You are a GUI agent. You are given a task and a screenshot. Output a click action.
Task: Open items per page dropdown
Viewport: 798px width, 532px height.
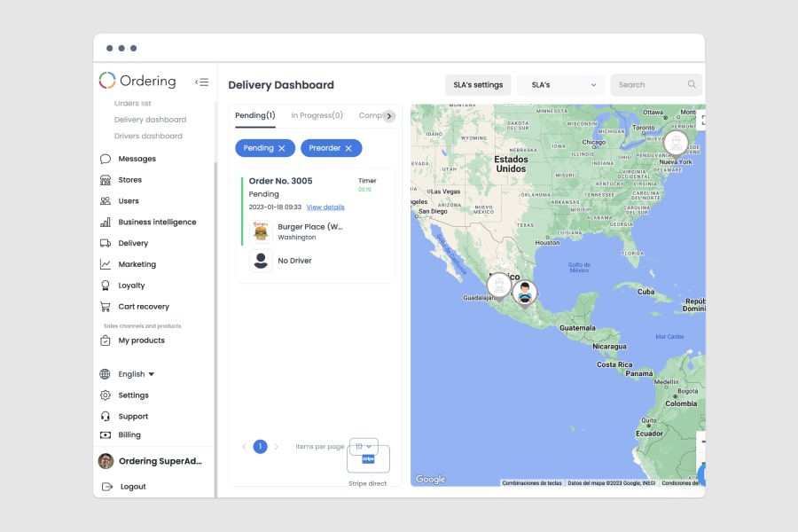click(x=364, y=447)
